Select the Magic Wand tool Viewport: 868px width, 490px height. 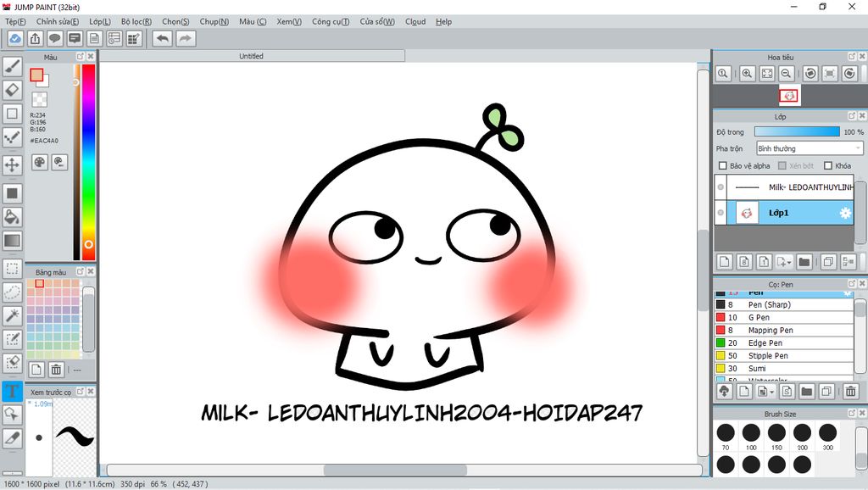(12, 315)
